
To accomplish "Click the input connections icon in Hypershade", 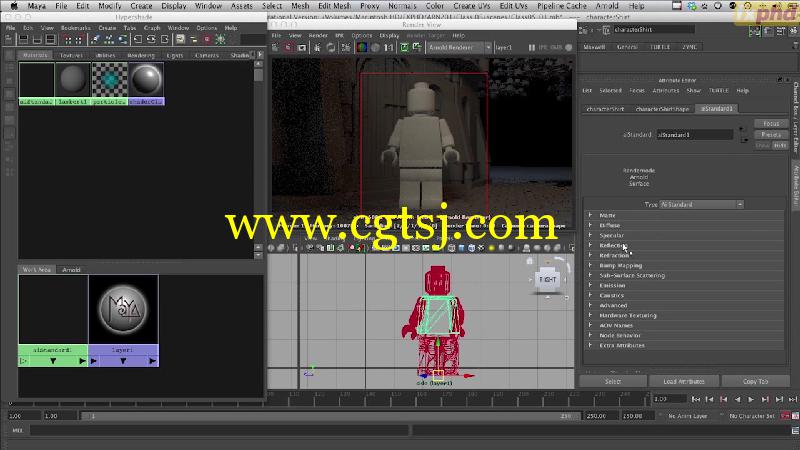I will tap(138, 39).
